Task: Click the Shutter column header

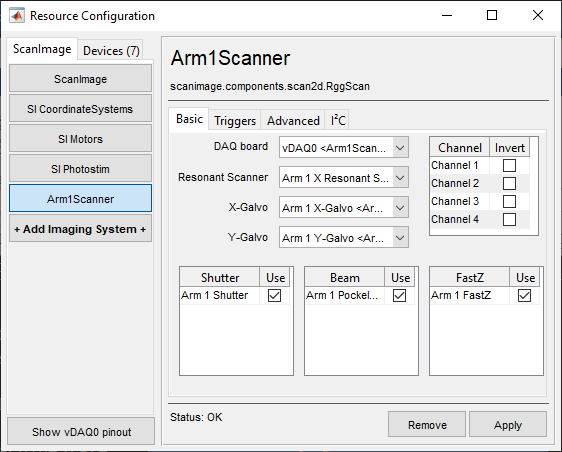Action: click(x=220, y=277)
